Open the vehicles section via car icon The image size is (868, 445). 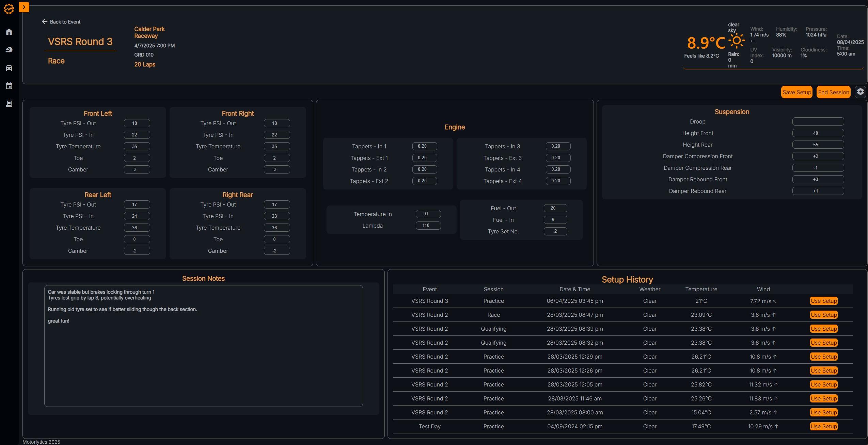click(x=9, y=68)
